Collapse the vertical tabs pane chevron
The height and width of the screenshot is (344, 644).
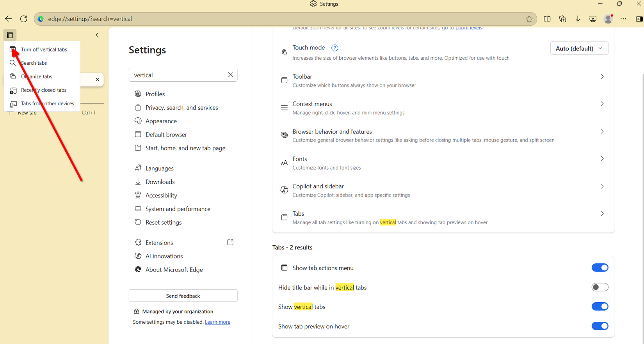pyautogui.click(x=97, y=35)
